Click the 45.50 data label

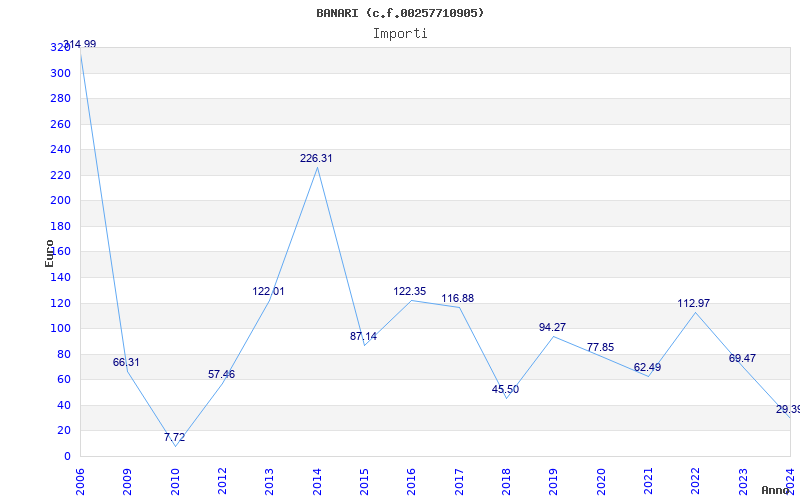point(505,389)
